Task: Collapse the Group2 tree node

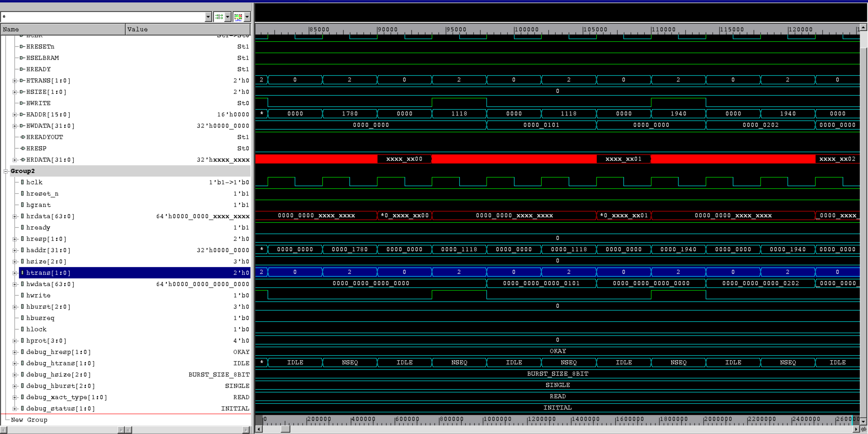Action: pyautogui.click(x=6, y=171)
